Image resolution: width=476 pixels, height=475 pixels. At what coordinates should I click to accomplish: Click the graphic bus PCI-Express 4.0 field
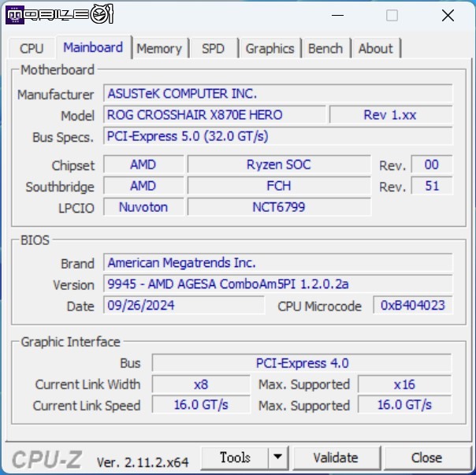coord(302,363)
